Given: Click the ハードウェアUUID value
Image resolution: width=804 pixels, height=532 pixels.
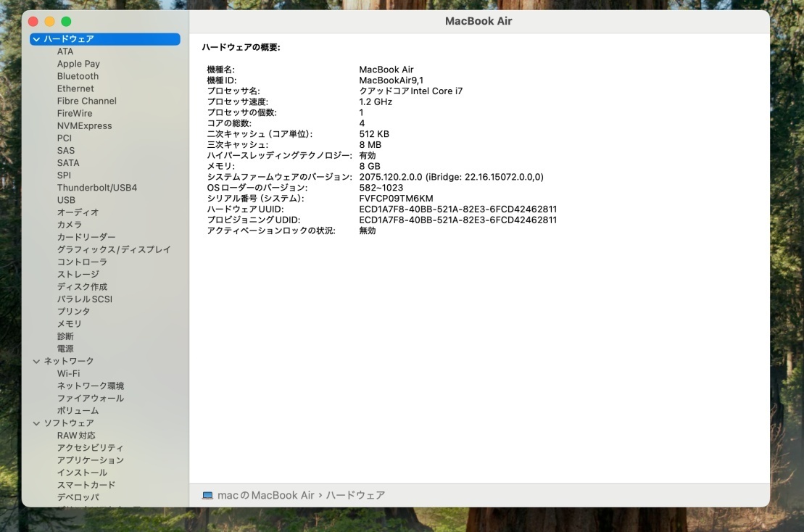Looking at the screenshot, I should pyautogui.click(x=458, y=209).
